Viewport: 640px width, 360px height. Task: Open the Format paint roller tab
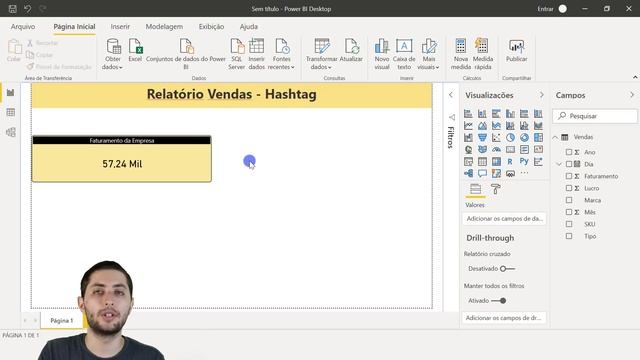tap(496, 189)
